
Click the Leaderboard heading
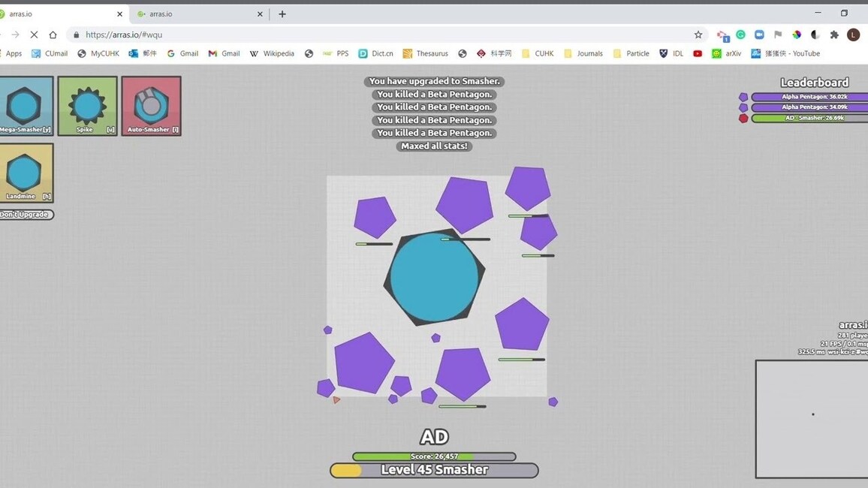coord(814,83)
